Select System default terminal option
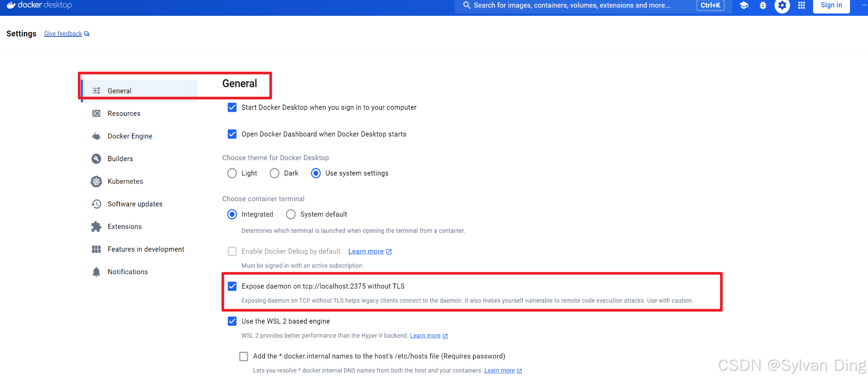This screenshot has width=868, height=380. (x=291, y=214)
